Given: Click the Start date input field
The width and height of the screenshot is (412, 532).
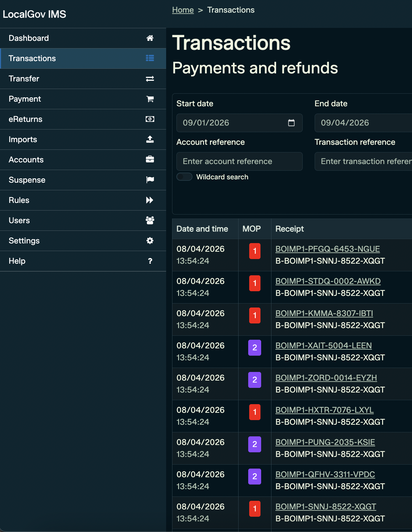Looking at the screenshot, I should coord(240,123).
